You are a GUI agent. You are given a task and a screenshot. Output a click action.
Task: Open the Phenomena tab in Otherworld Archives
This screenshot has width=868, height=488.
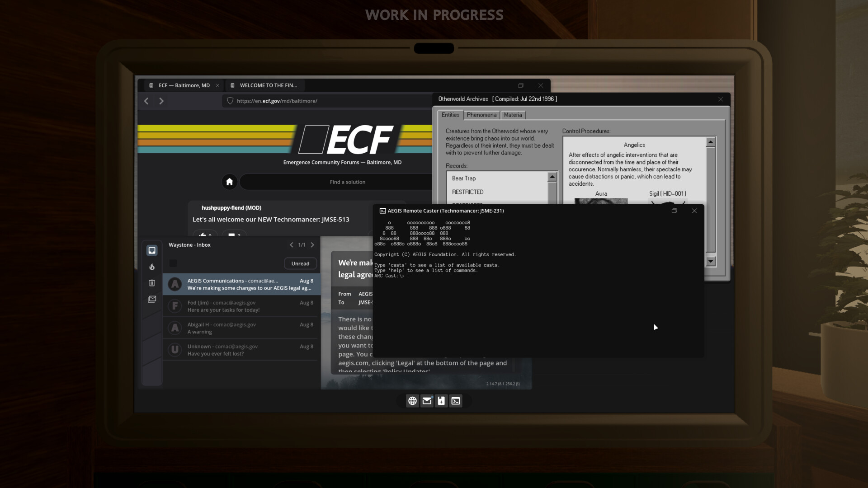click(x=481, y=115)
